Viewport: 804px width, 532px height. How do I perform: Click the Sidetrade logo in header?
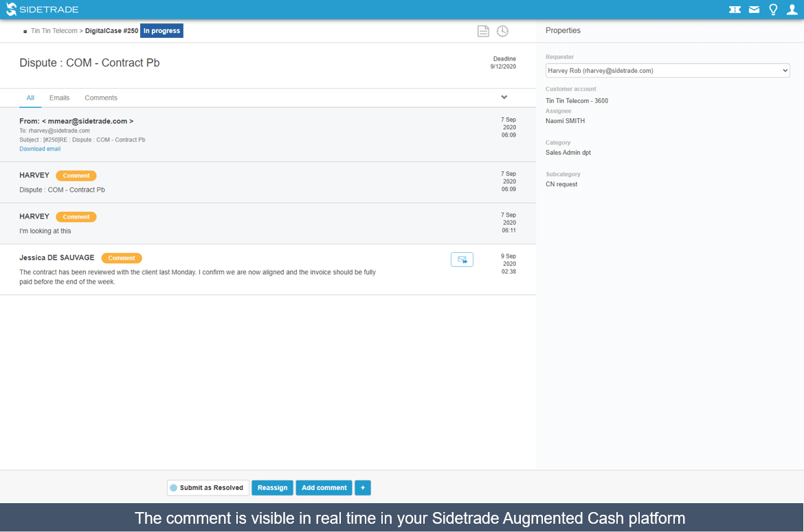43,9
